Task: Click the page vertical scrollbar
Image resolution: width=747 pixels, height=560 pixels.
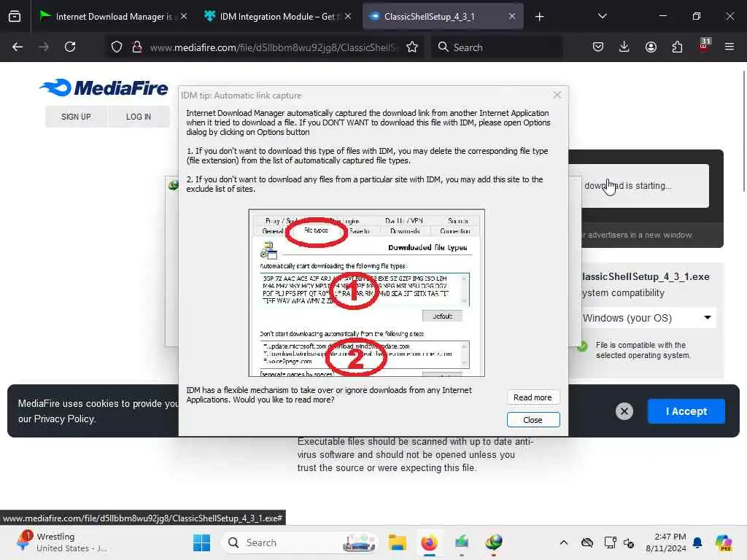Action: click(743, 131)
